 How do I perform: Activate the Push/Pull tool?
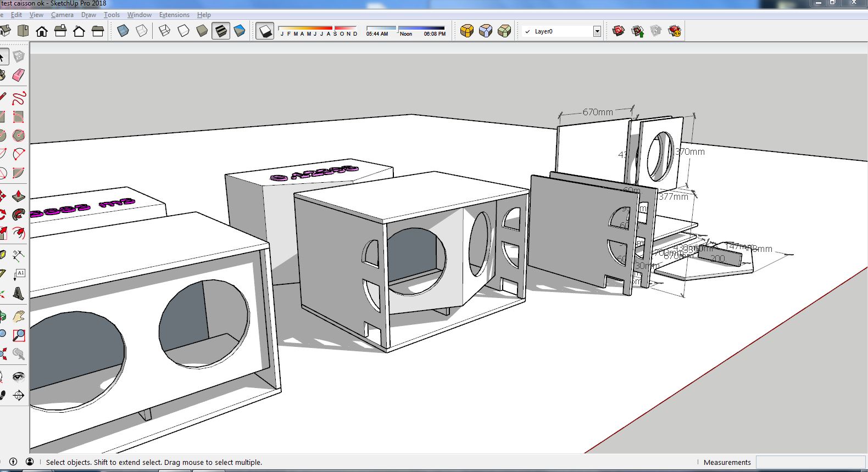coord(19,196)
